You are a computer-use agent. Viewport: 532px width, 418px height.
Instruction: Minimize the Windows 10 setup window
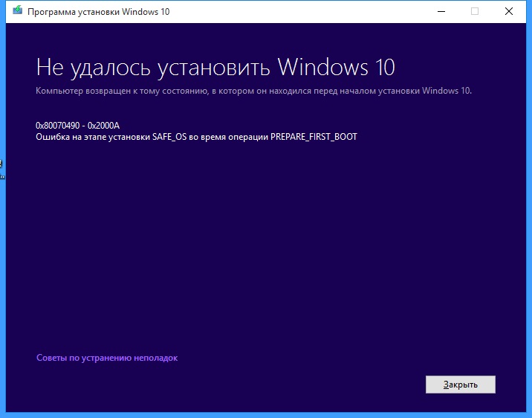tap(441, 12)
